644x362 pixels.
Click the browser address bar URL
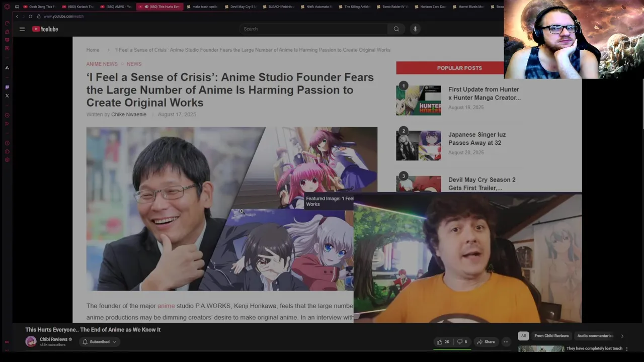[x=63, y=16]
